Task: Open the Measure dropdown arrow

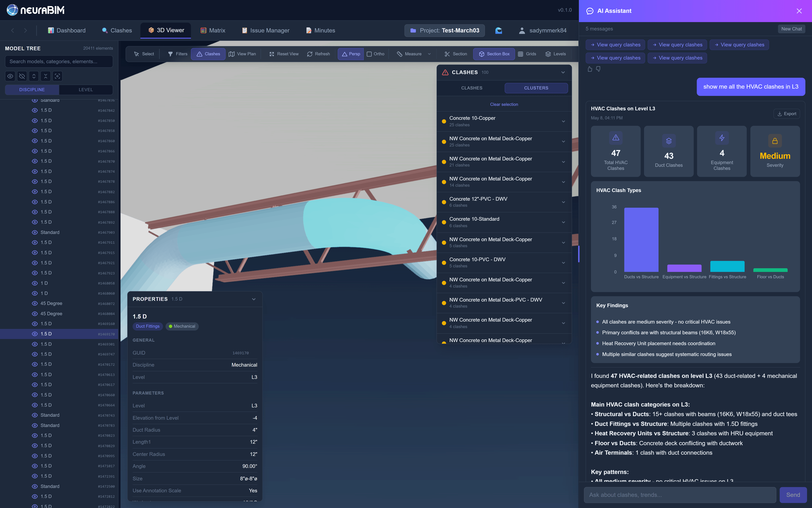Action: (429, 54)
